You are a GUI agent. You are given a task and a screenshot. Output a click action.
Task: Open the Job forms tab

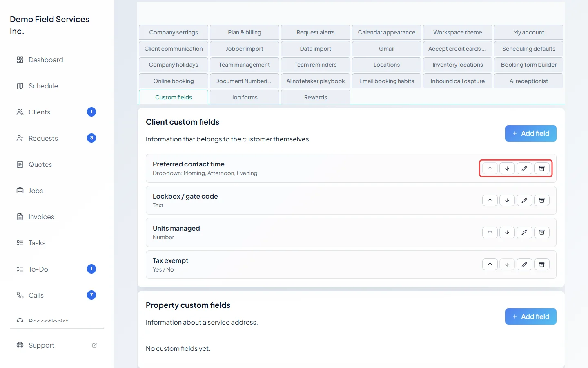(245, 97)
